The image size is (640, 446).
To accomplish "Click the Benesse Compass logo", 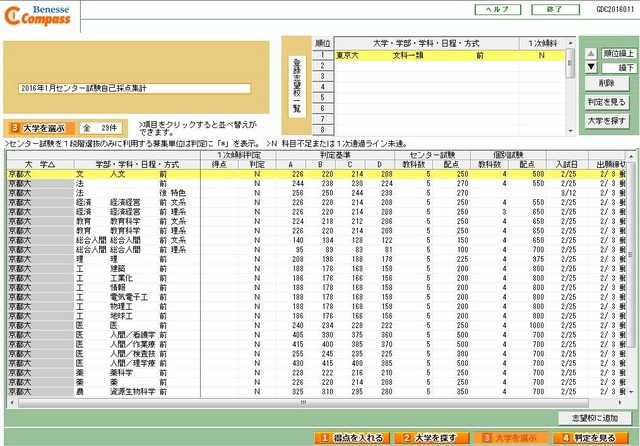I will [x=38, y=16].
